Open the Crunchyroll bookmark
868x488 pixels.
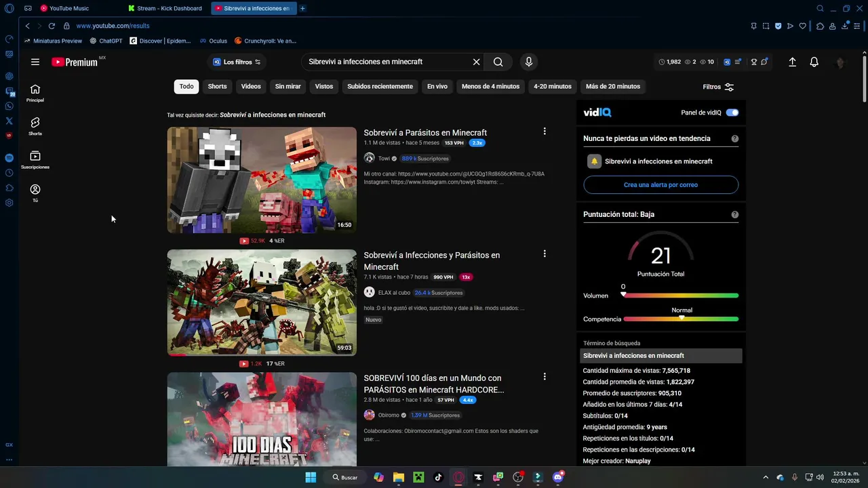(x=265, y=41)
